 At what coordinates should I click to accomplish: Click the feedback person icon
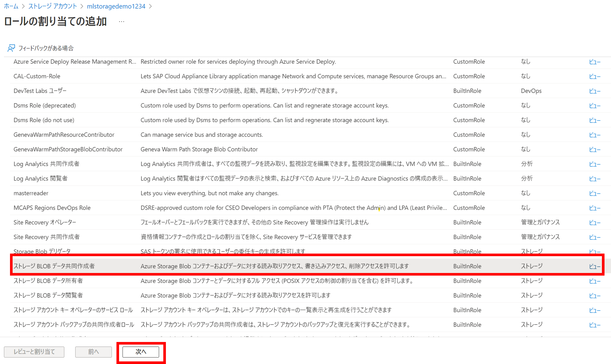[11, 48]
